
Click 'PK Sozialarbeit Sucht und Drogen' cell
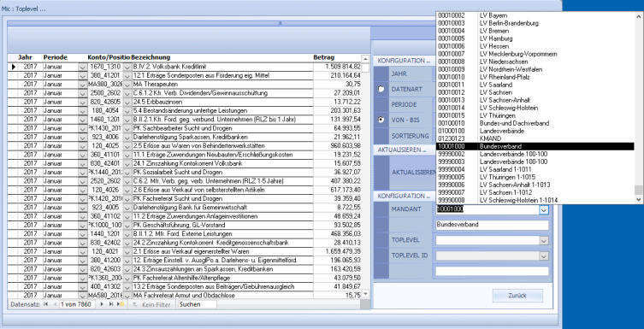coord(222,173)
